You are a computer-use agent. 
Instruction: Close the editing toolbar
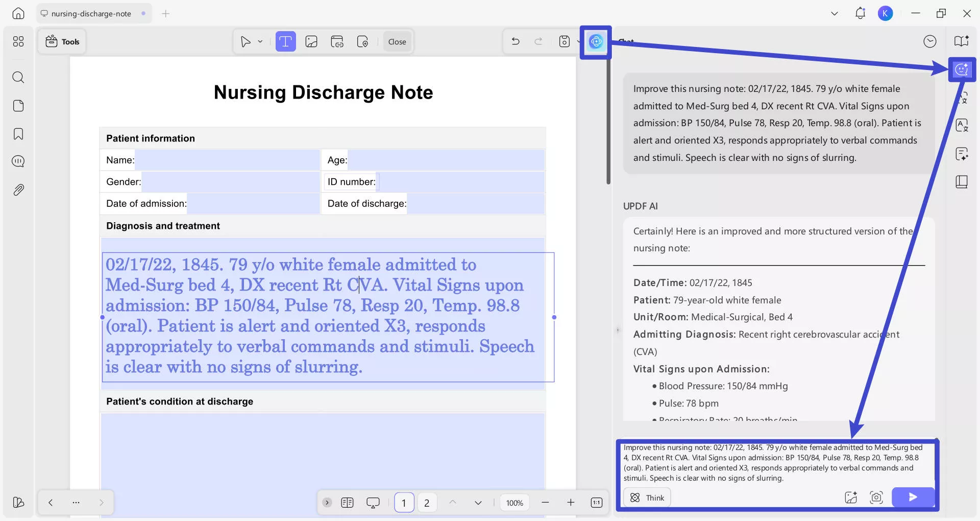[x=397, y=42]
